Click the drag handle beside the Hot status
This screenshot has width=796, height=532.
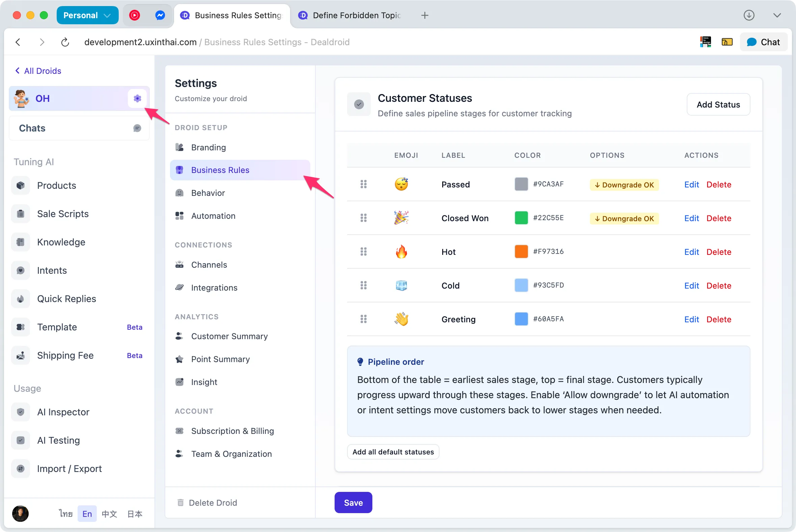[x=364, y=252]
